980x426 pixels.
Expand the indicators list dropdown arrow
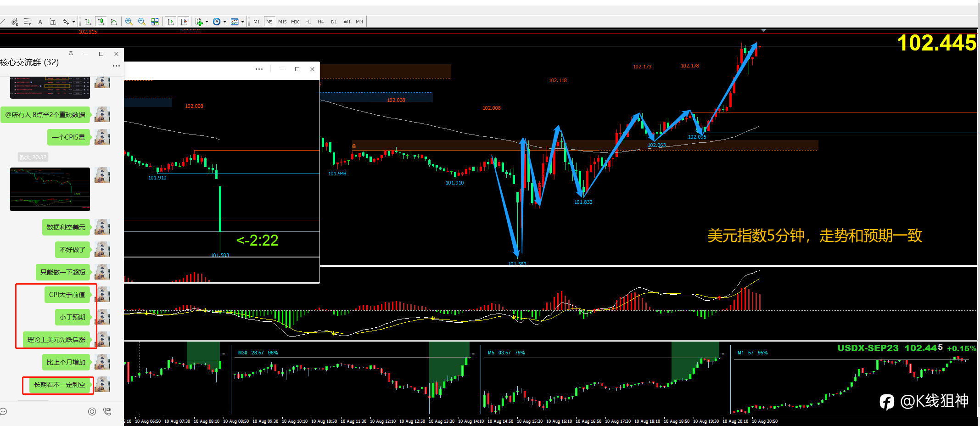pos(207,22)
